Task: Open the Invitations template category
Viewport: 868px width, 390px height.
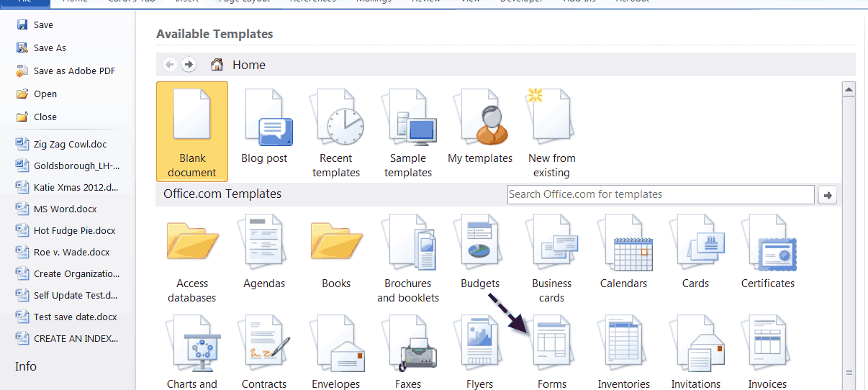Action: coord(696,353)
